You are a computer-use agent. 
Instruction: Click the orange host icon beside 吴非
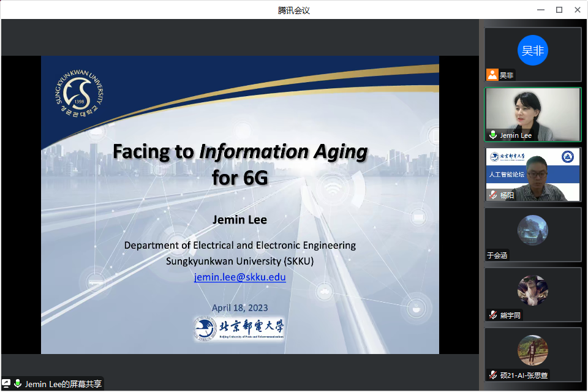point(492,75)
